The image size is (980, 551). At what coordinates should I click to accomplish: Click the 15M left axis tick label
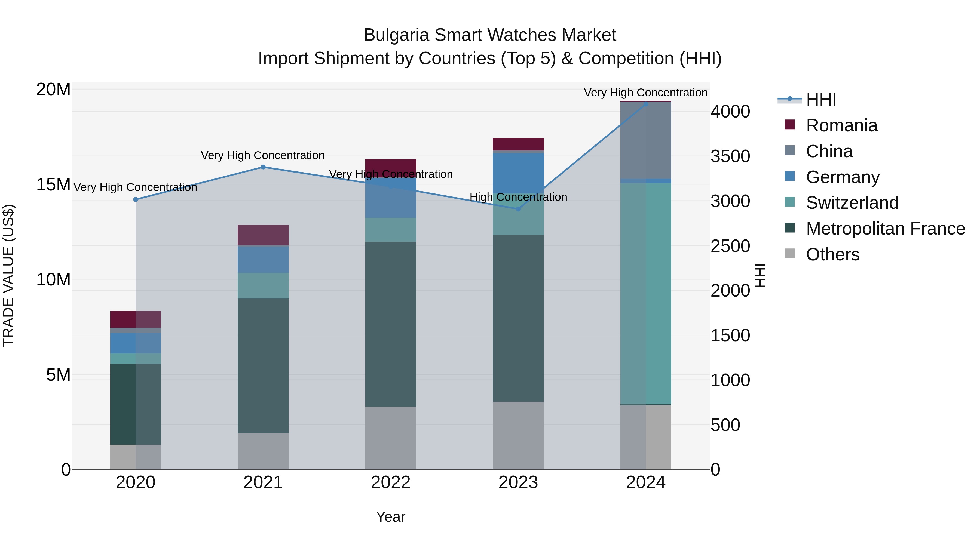[x=53, y=185]
